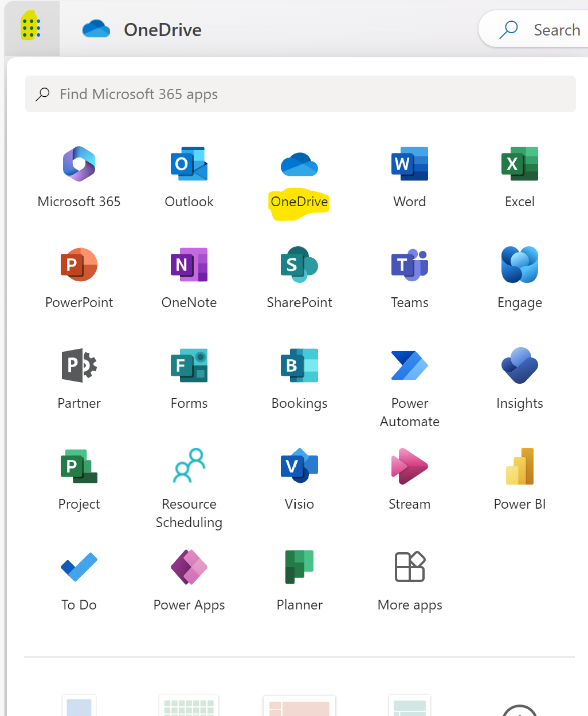Focus the Find Microsoft 365 apps field

(300, 94)
